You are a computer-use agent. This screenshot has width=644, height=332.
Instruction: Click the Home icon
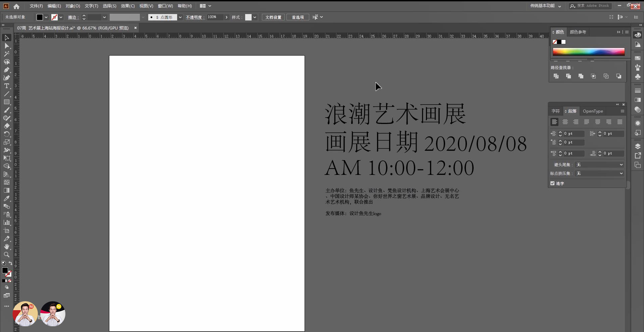click(x=16, y=6)
